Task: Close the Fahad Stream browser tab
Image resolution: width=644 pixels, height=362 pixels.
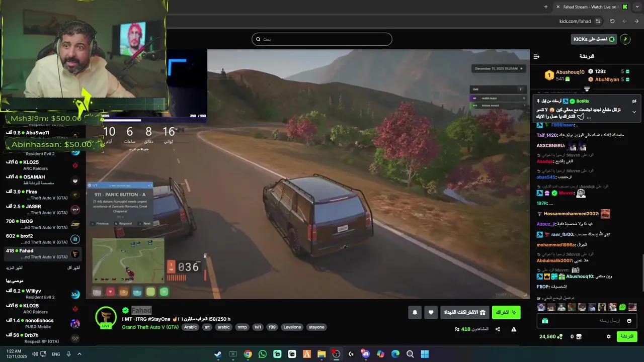Action: point(558,7)
